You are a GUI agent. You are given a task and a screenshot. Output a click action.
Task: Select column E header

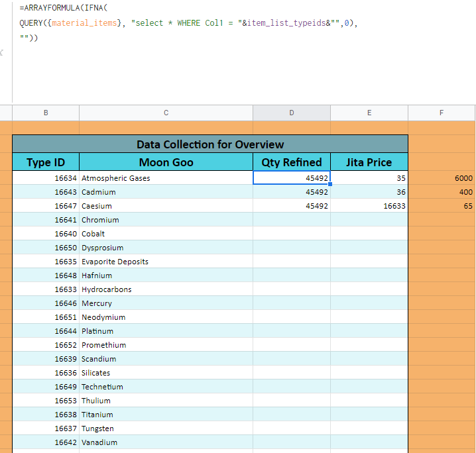(369, 113)
